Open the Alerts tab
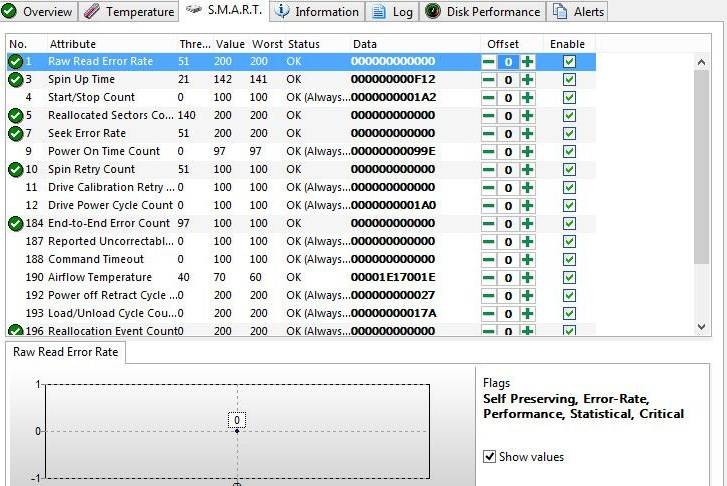The height and width of the screenshot is (486, 727). [579, 12]
